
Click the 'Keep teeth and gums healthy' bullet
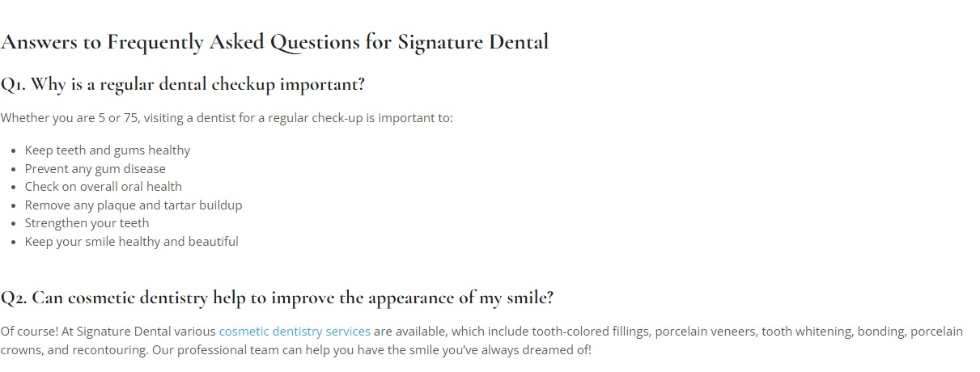108,150
